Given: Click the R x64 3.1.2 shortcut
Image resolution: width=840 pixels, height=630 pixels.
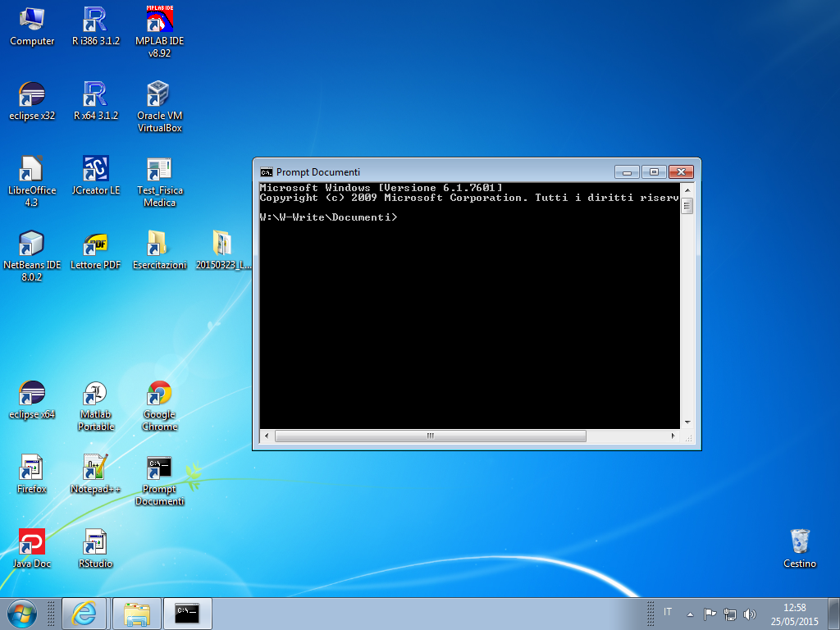Looking at the screenshot, I should pos(96,95).
